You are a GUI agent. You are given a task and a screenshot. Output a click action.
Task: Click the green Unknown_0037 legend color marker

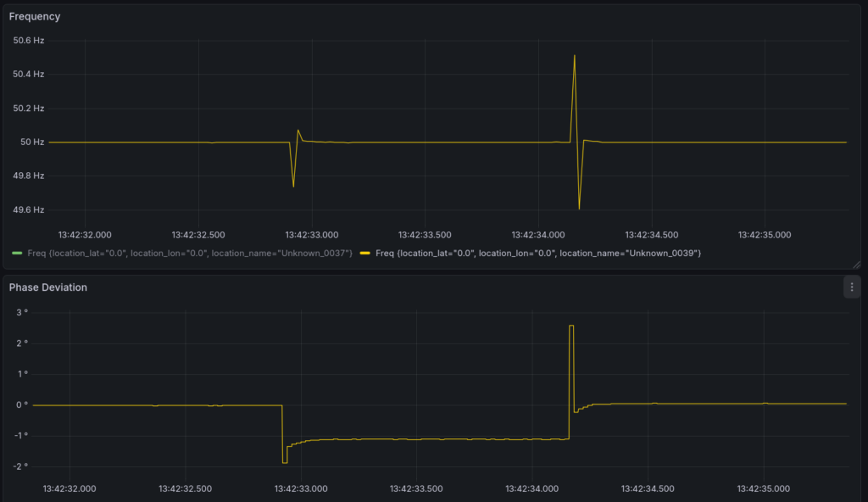point(16,253)
